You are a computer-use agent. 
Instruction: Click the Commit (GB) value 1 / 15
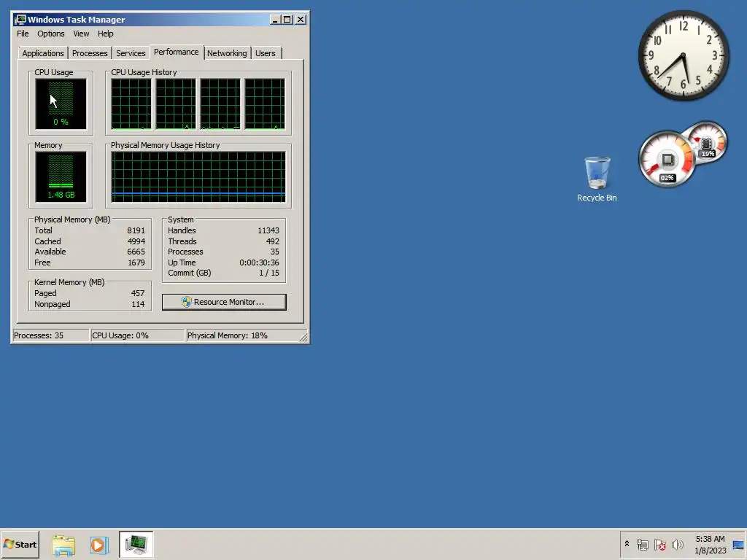(x=269, y=273)
